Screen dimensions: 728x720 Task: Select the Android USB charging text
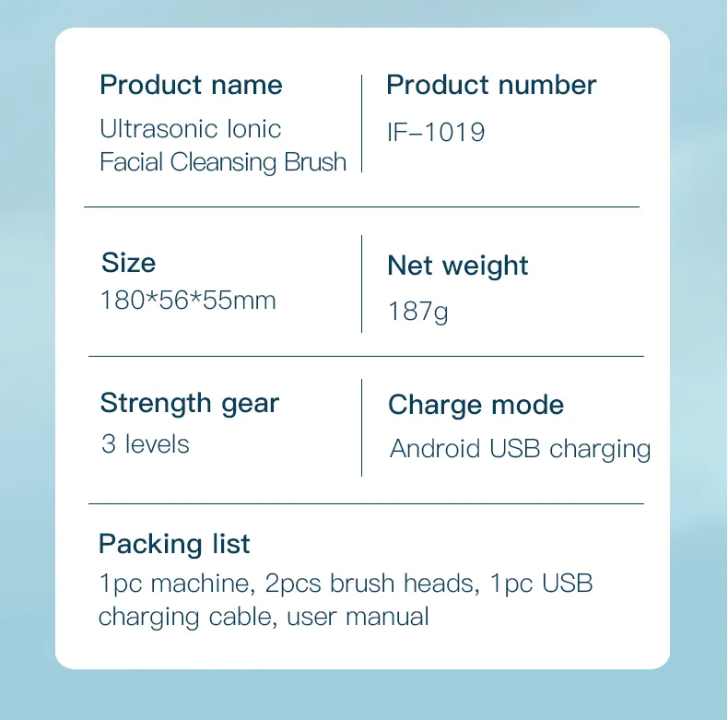pos(520,449)
